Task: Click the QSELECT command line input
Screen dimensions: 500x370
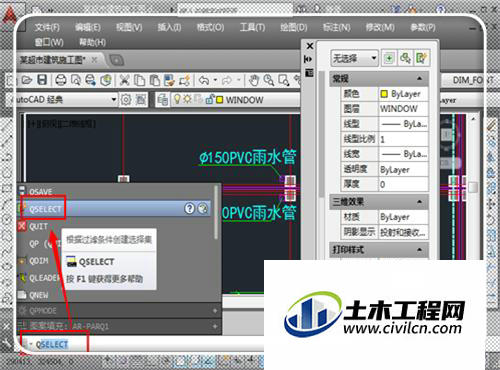Action: (52, 344)
